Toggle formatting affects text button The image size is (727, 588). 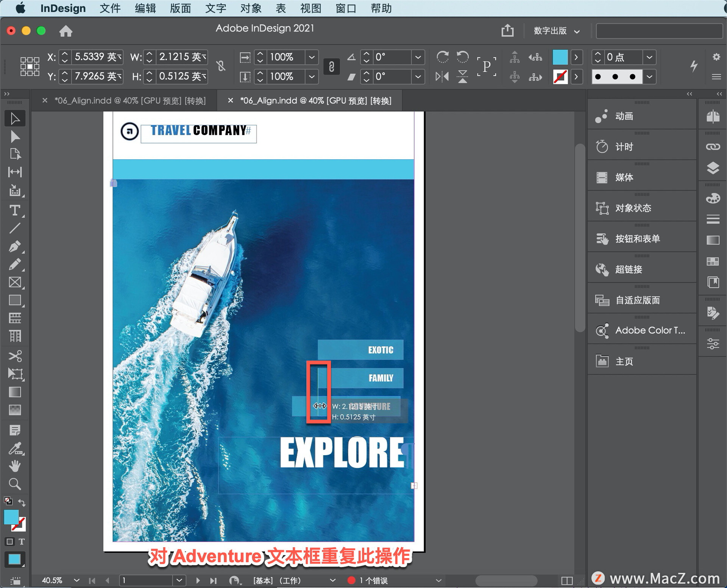(22, 541)
